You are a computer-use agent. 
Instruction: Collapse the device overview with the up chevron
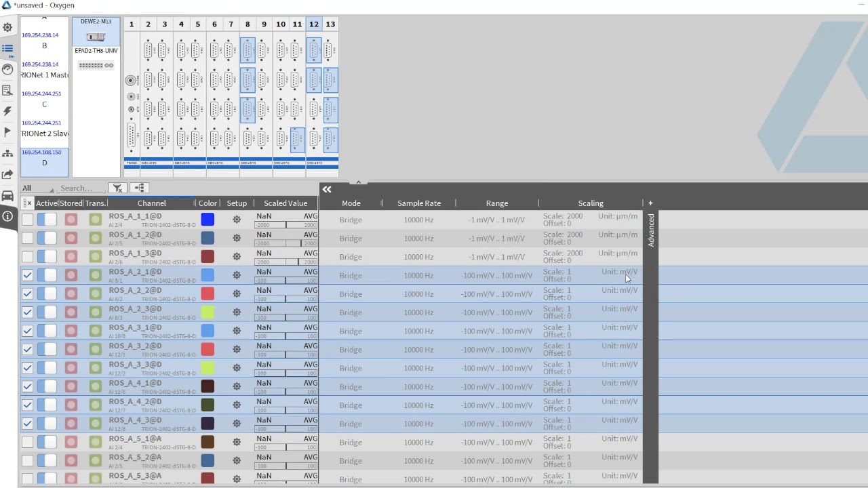[358, 182]
